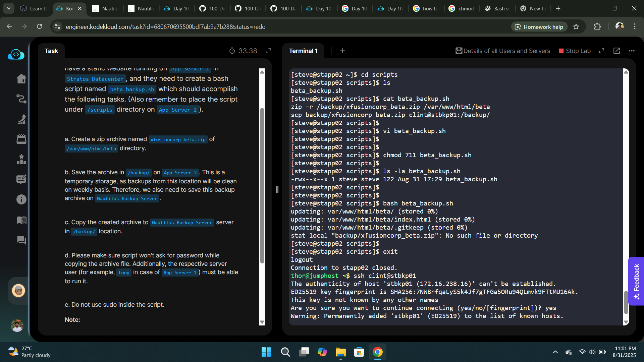Screen dimensions: 644x362
Task: Click the Stop Lab button
Action: 575,51
